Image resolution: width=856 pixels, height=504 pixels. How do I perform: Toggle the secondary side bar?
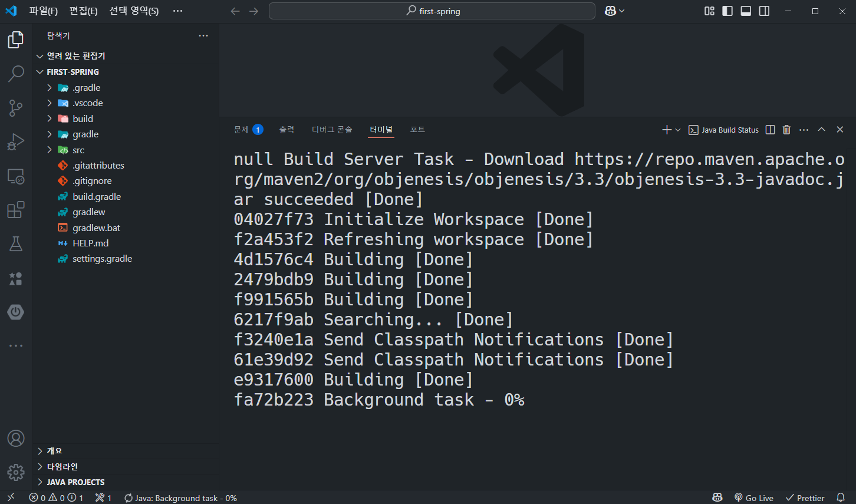click(x=764, y=11)
